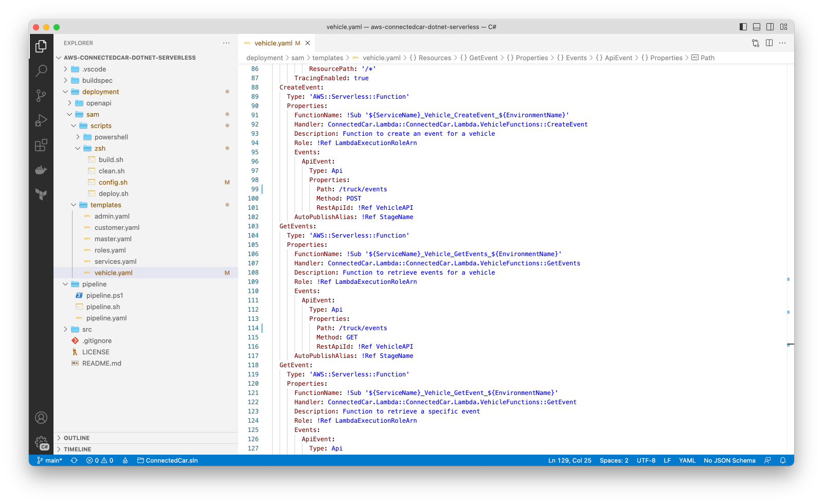The width and height of the screenshot is (823, 504).
Task: Open the errors and warnings indicator
Action: pyautogui.click(x=100, y=460)
